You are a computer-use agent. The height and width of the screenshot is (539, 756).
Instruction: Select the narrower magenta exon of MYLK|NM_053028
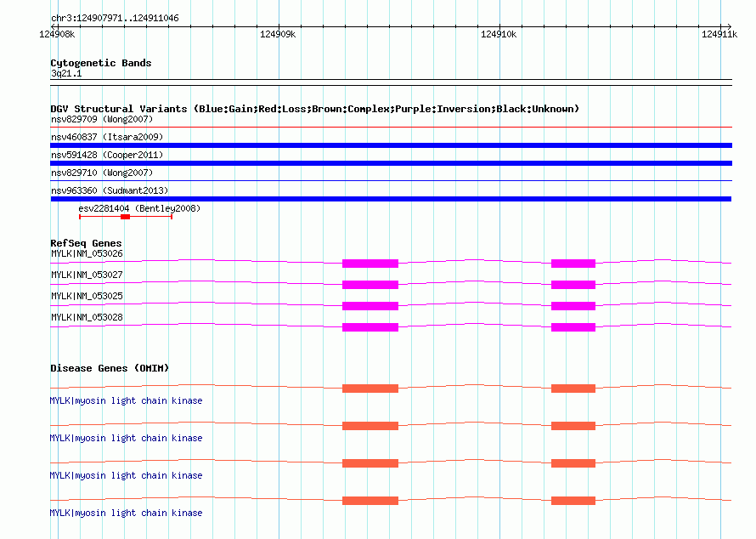click(573, 327)
